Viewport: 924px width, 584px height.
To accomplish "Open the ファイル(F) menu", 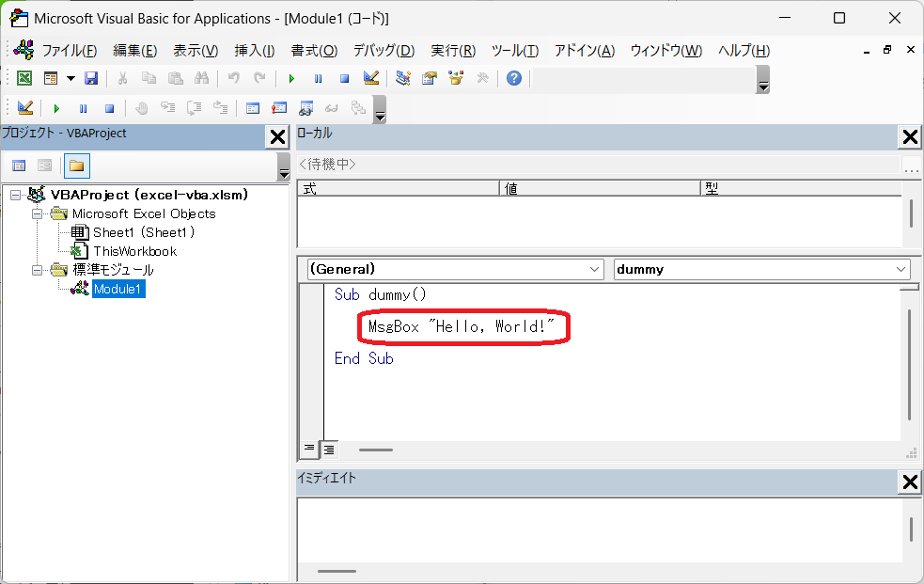I will [69, 51].
